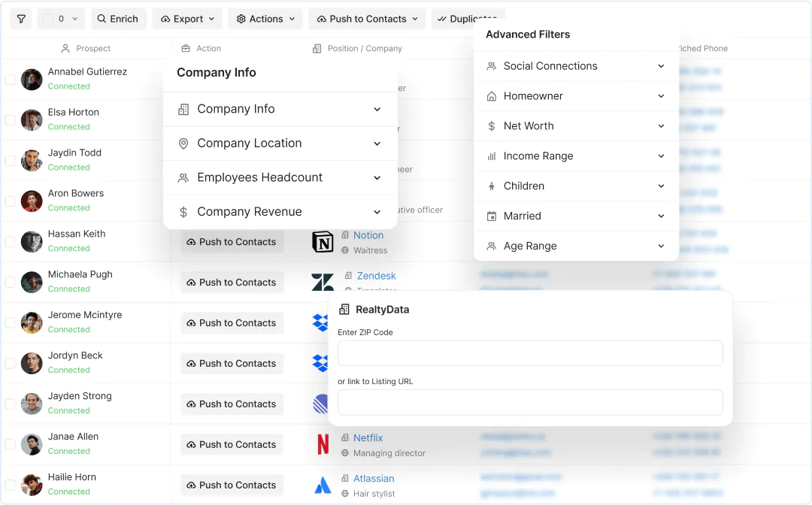Open the Push to Contacts toolbar menu

coord(367,19)
